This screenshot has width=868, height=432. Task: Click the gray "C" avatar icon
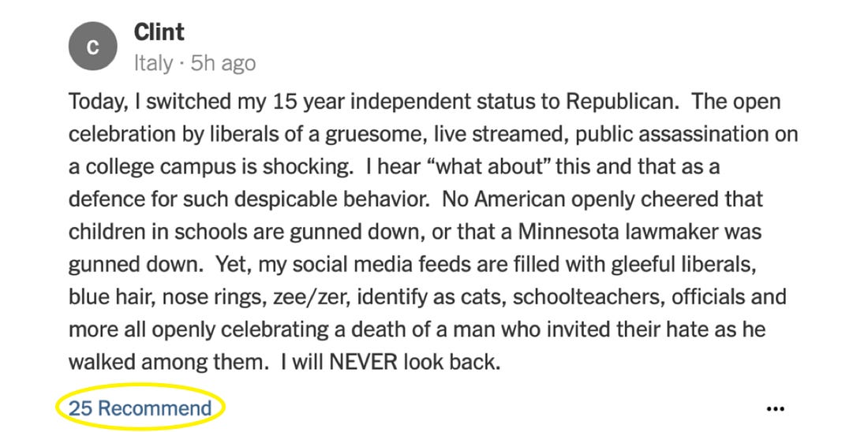(92, 47)
